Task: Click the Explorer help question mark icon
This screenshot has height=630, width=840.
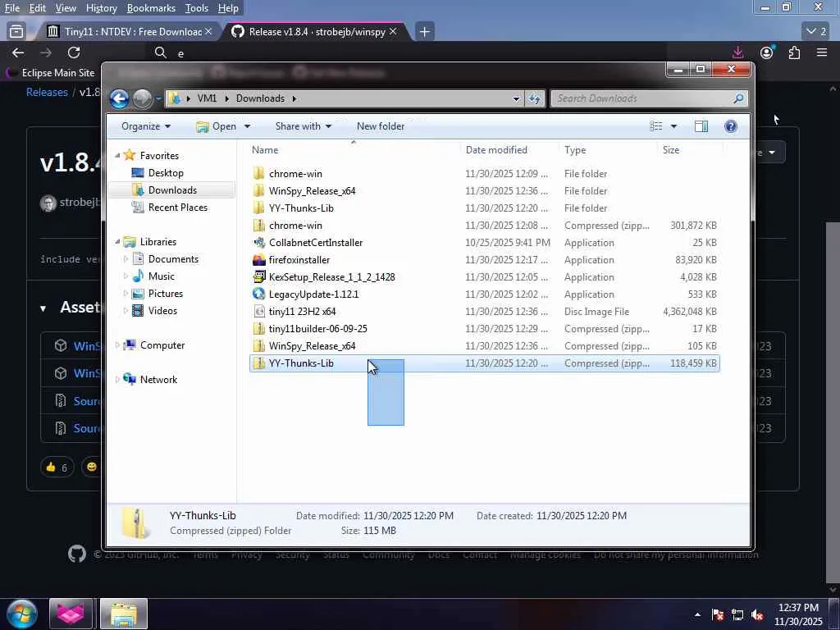Action: [x=730, y=126]
